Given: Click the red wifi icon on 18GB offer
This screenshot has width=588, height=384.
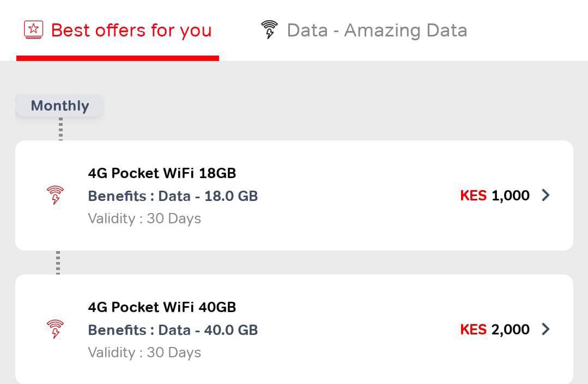Looking at the screenshot, I should [55, 195].
